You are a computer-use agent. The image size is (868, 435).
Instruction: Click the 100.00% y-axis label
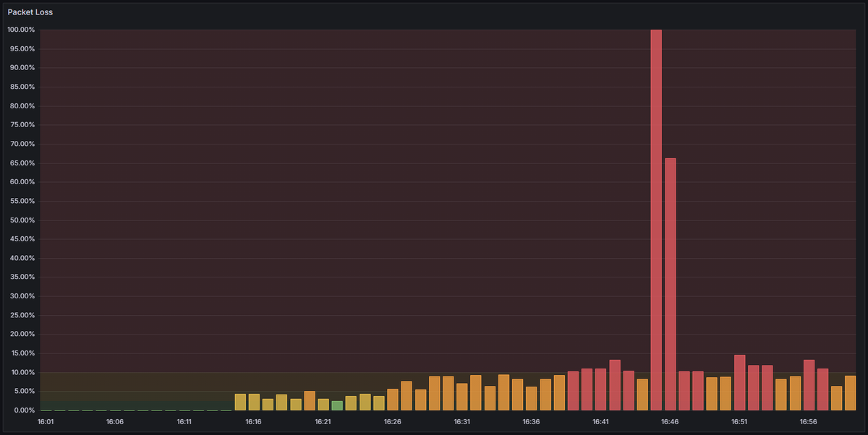(21, 30)
